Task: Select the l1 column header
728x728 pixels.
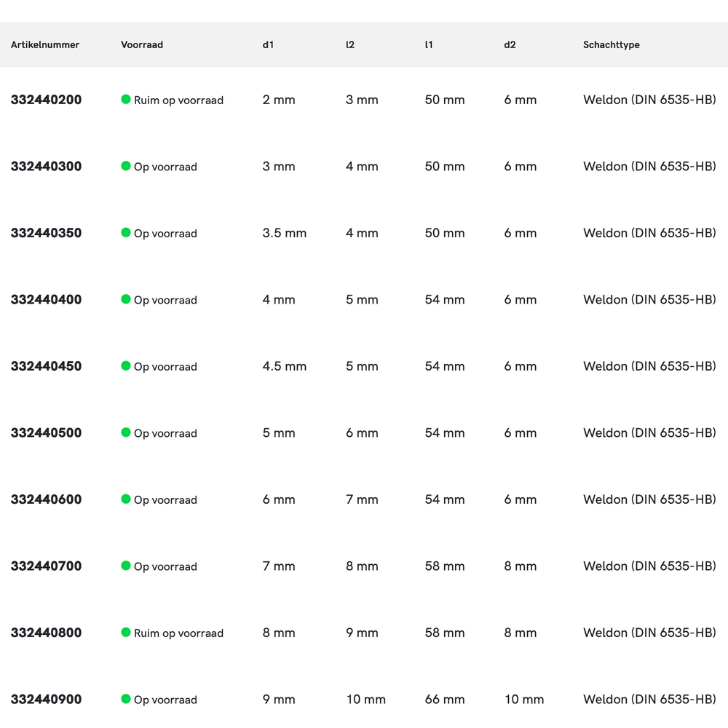Action: click(429, 45)
